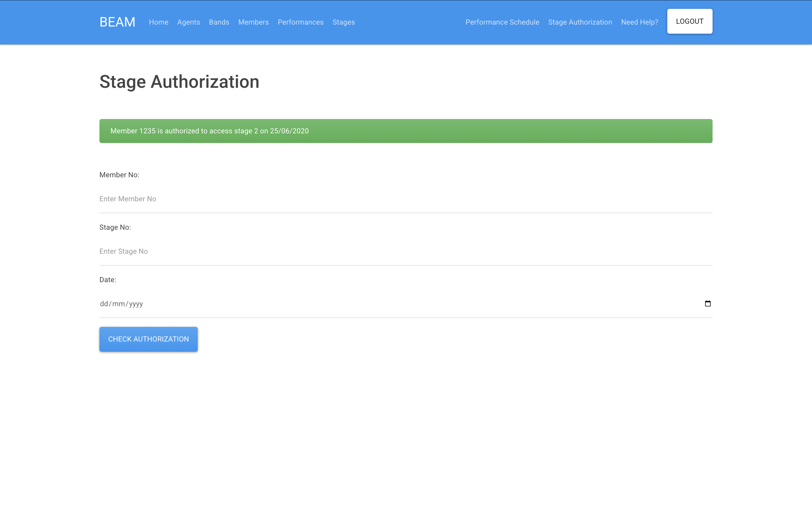This screenshot has width=812, height=508.
Task: Open the date picker calendar icon
Action: pyautogui.click(x=708, y=303)
